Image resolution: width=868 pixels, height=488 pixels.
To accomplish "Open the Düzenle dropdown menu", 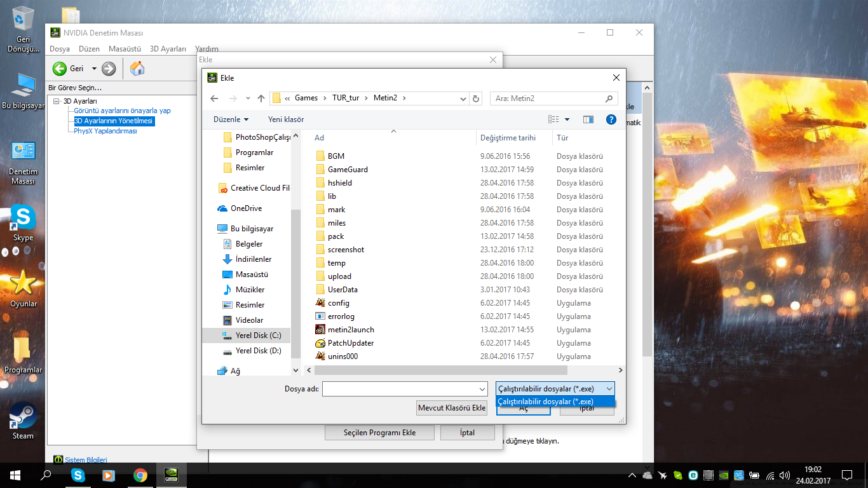I will click(x=231, y=119).
